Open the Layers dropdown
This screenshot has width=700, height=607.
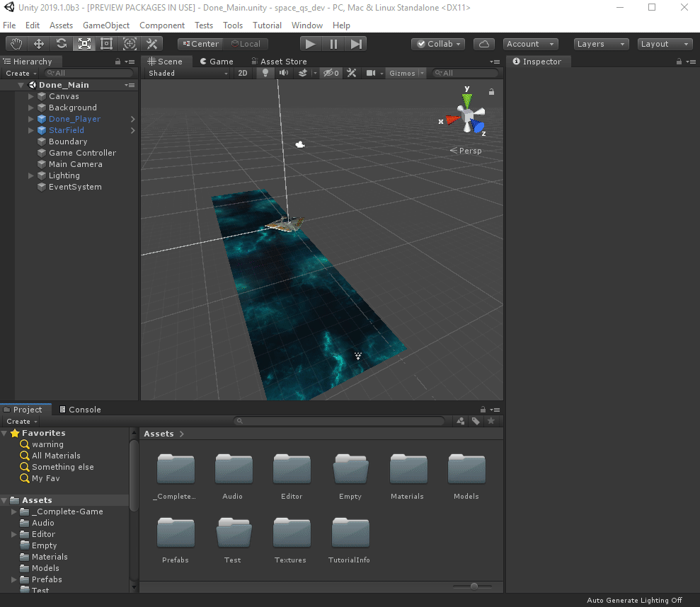[x=600, y=43]
